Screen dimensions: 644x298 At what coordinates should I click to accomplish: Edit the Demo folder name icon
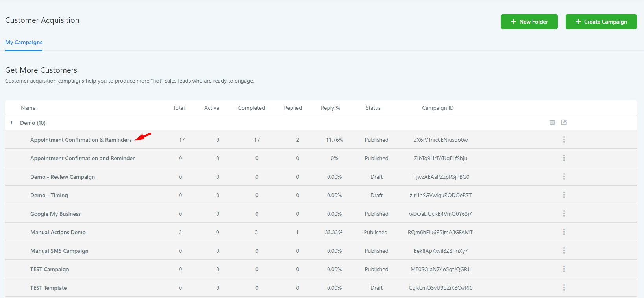point(564,122)
